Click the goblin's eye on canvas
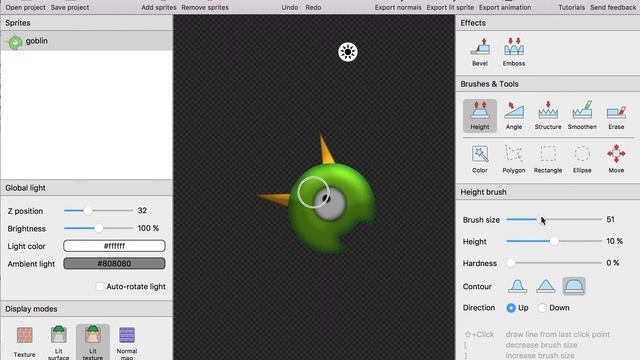Screen dimensions: 640x360 pyautogui.click(x=330, y=203)
